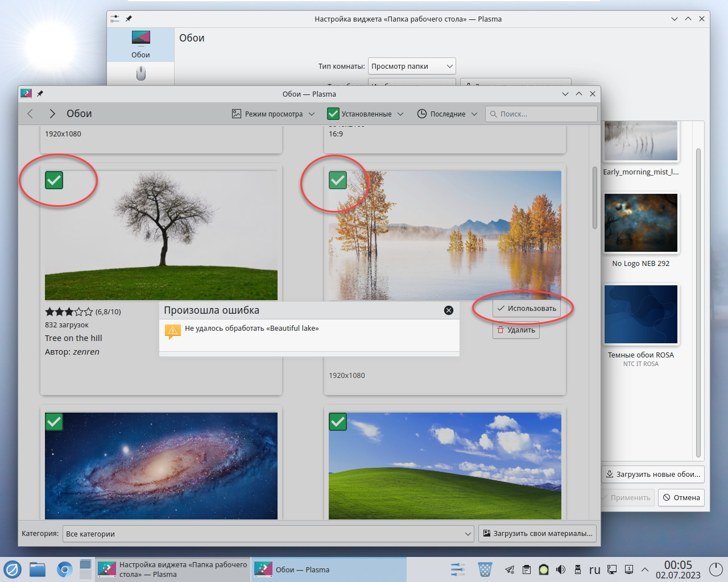Open the ROSA application launcher menu

(x=13, y=569)
